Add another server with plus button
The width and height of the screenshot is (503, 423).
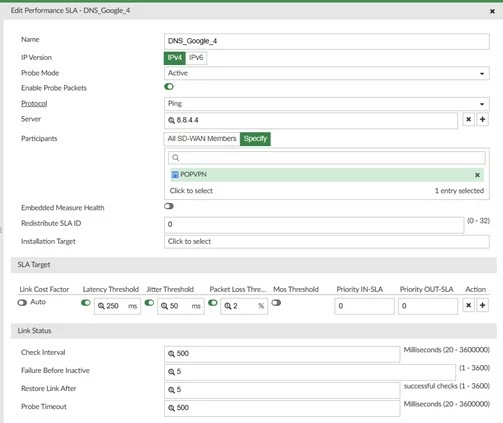click(x=482, y=119)
